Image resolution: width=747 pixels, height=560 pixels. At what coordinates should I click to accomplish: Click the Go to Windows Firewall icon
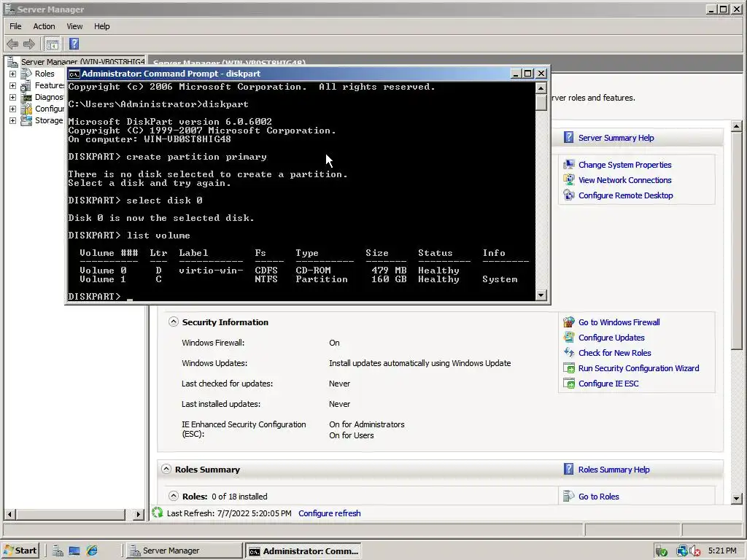[x=569, y=322]
